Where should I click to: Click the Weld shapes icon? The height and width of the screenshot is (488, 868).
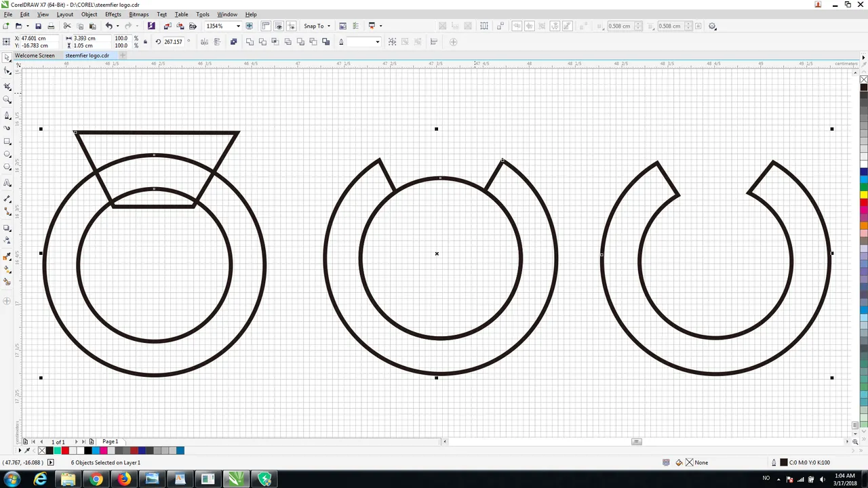click(250, 41)
